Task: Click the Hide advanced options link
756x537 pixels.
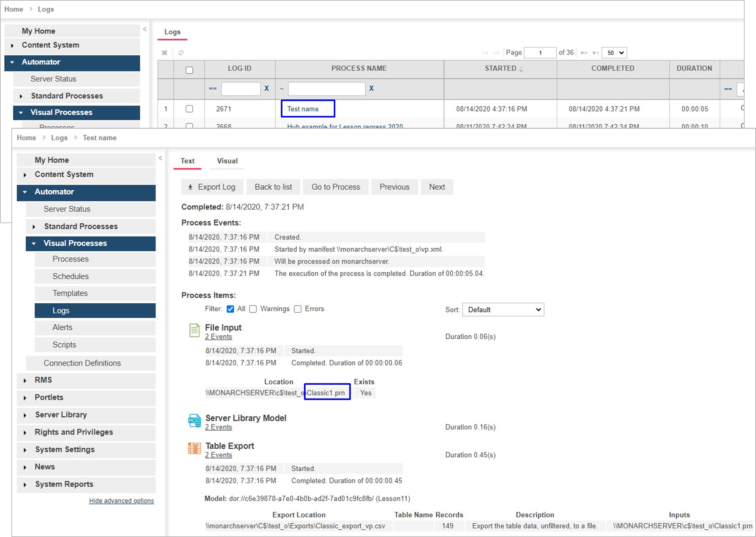Action: [121, 501]
